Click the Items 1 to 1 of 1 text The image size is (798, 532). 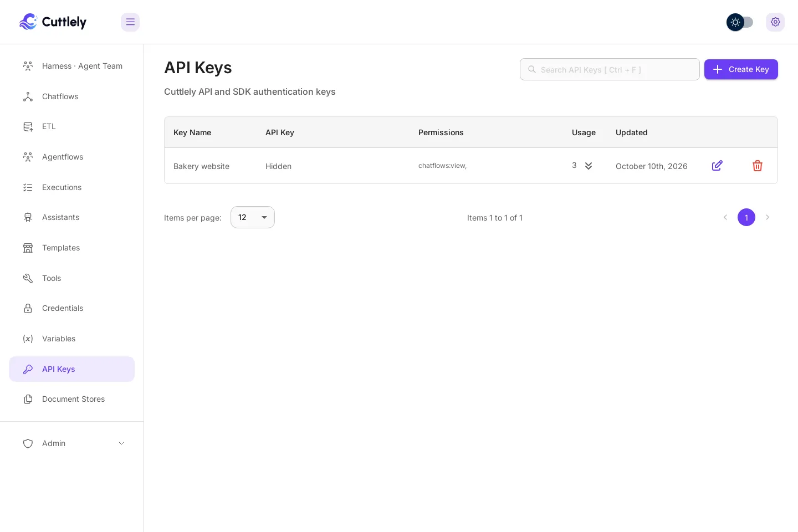point(494,218)
